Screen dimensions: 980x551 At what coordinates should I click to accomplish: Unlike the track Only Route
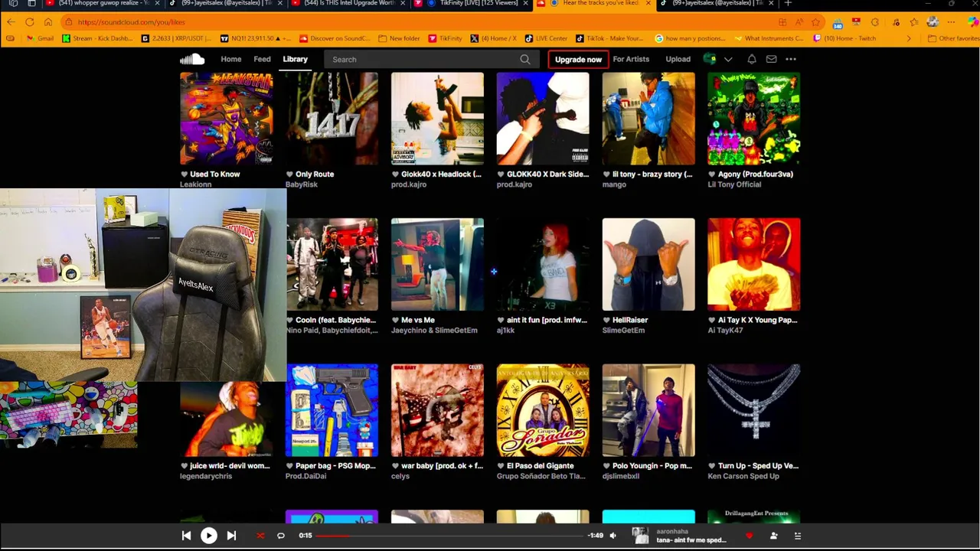[x=289, y=174]
